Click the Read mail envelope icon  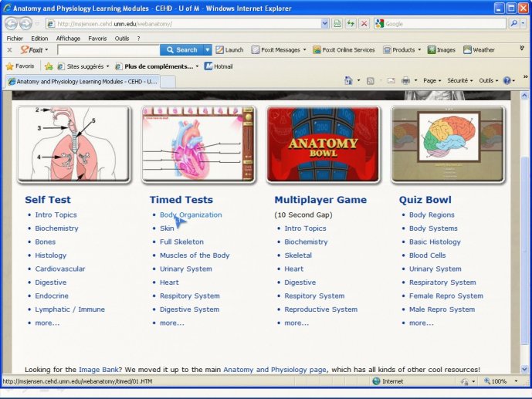click(391, 81)
